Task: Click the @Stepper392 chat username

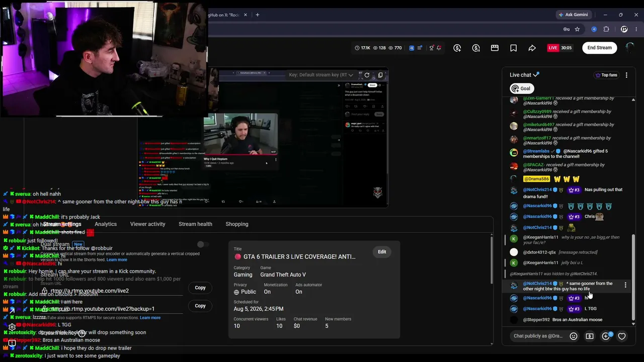Action: [x=536, y=320]
